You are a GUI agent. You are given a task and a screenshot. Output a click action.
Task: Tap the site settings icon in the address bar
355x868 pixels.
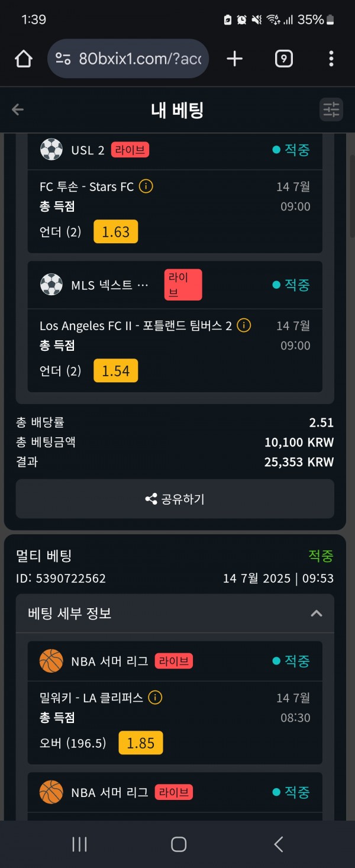(63, 59)
